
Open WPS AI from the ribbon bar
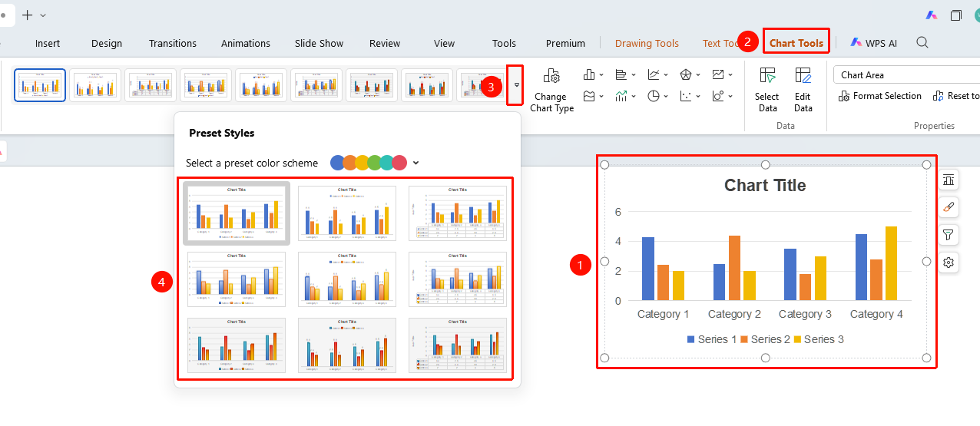point(872,43)
